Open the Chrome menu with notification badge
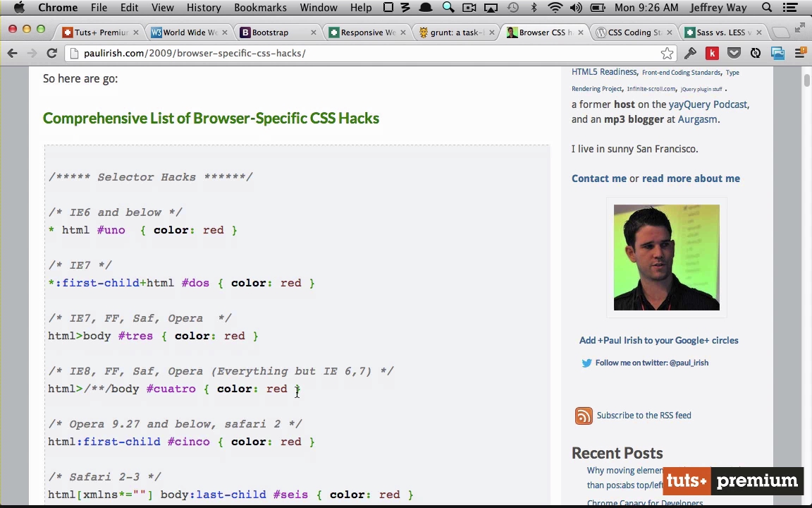The width and height of the screenshot is (812, 508). pos(800,53)
